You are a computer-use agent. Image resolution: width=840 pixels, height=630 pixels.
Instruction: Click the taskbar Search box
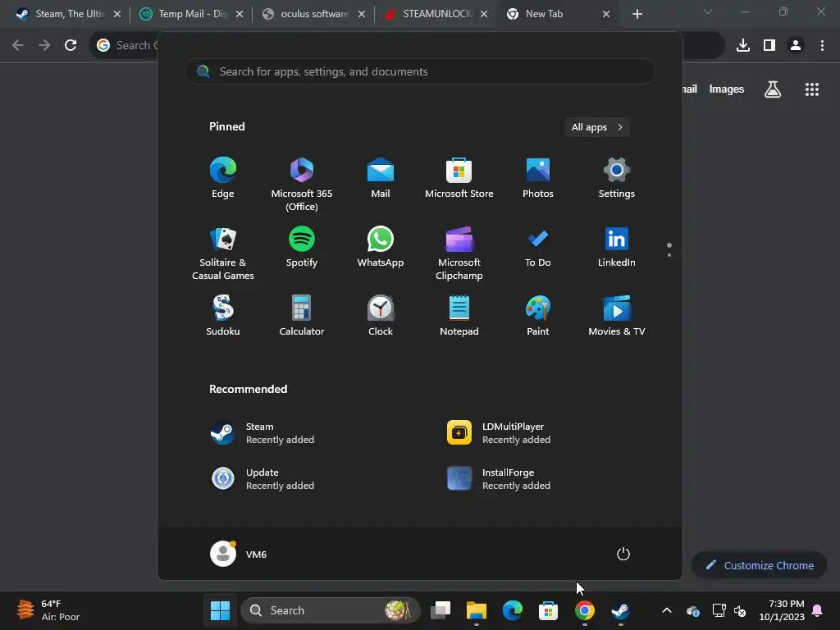pos(331,610)
